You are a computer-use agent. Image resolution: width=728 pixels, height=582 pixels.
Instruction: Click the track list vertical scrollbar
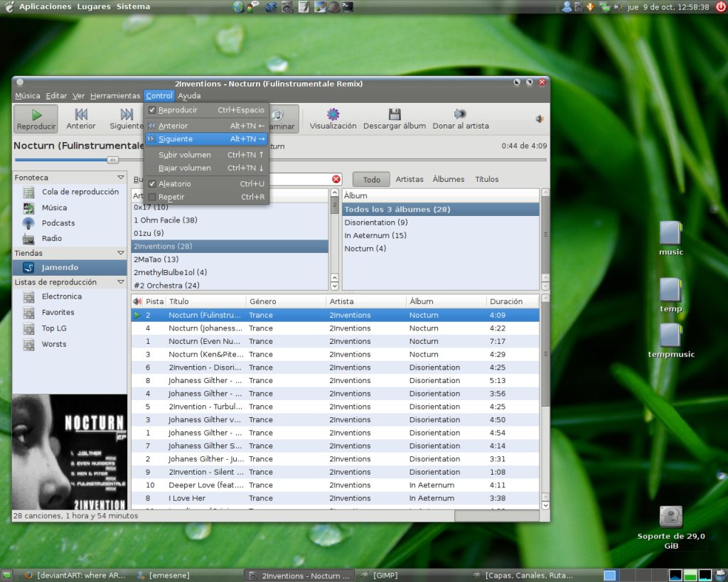(545, 354)
